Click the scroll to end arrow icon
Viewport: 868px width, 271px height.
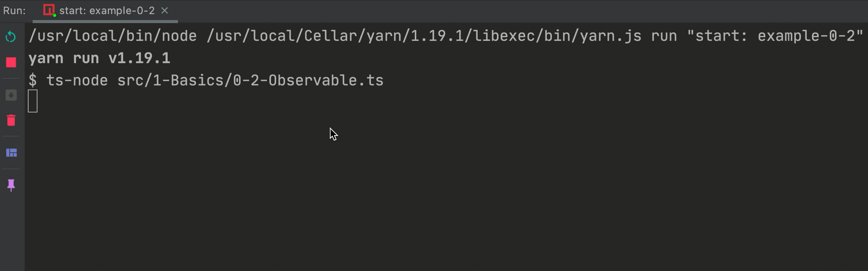pyautogui.click(x=11, y=95)
